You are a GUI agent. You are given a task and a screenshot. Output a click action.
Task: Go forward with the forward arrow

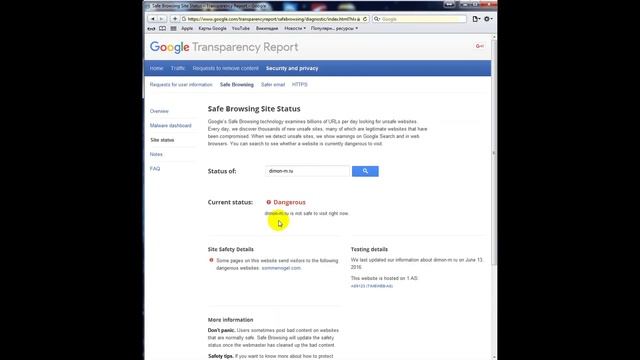point(162,19)
